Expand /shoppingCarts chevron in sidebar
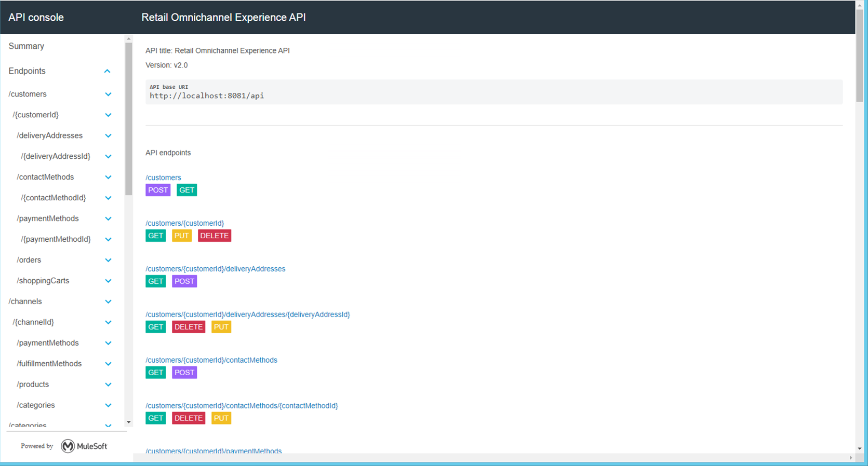868x466 pixels. click(108, 281)
